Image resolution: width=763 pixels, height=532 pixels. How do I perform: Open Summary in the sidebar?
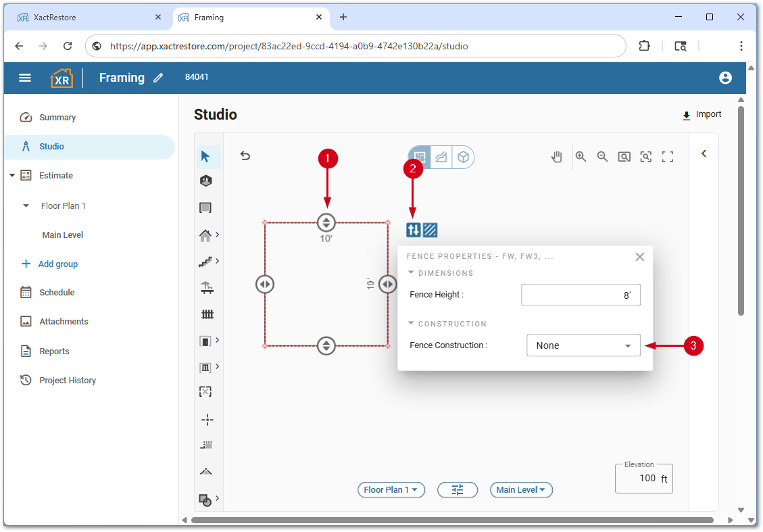[x=57, y=118]
